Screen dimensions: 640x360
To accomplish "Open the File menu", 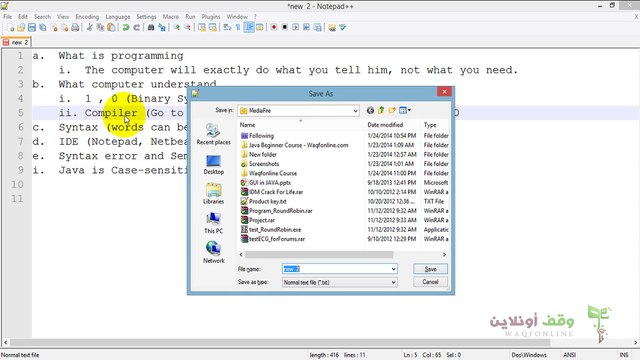I will point(7,17).
